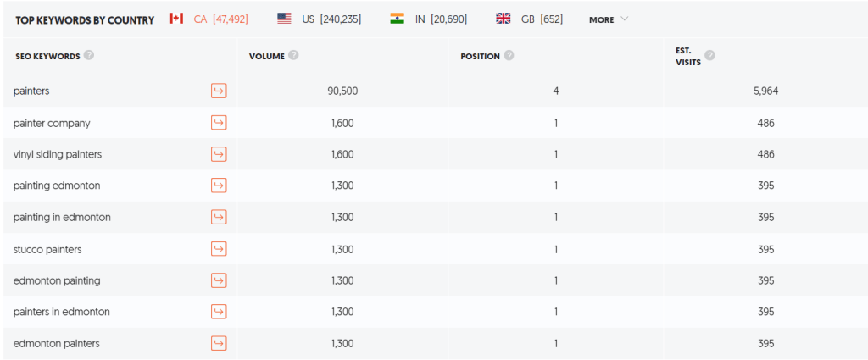The height and width of the screenshot is (360, 868).
Task: Click the Volume column help icon
Action: point(293,56)
